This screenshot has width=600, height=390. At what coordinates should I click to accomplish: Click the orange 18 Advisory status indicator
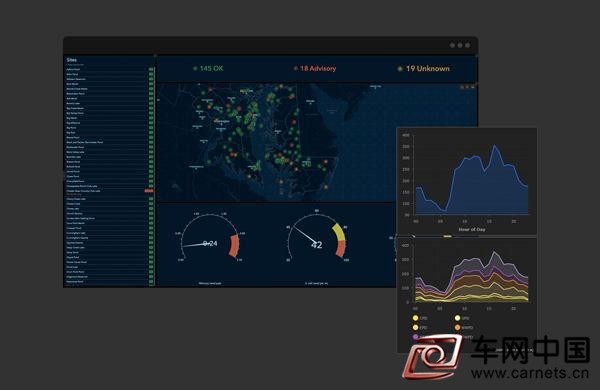315,69
